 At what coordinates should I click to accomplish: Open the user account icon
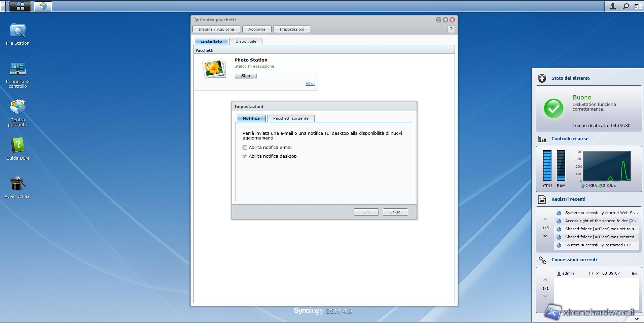(613, 6)
